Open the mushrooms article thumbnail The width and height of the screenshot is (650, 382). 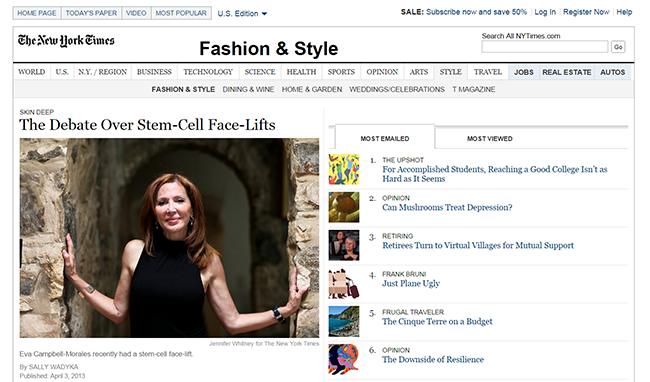pos(344,207)
